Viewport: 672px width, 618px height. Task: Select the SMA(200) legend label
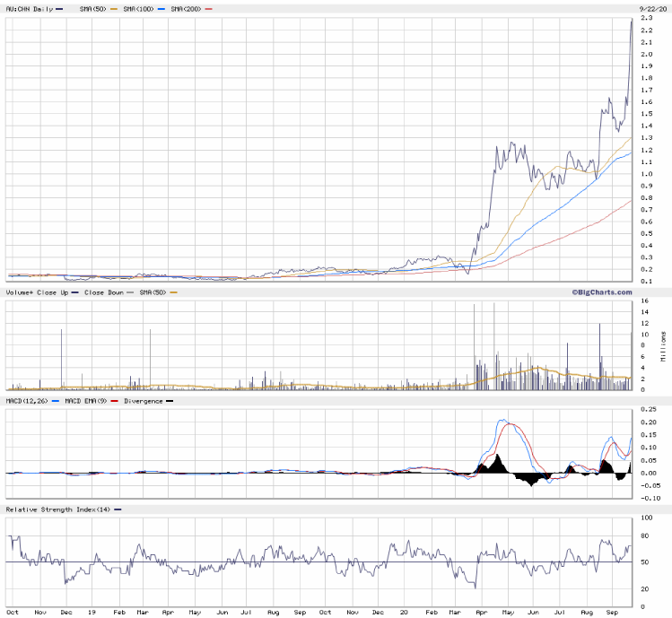(185, 9)
